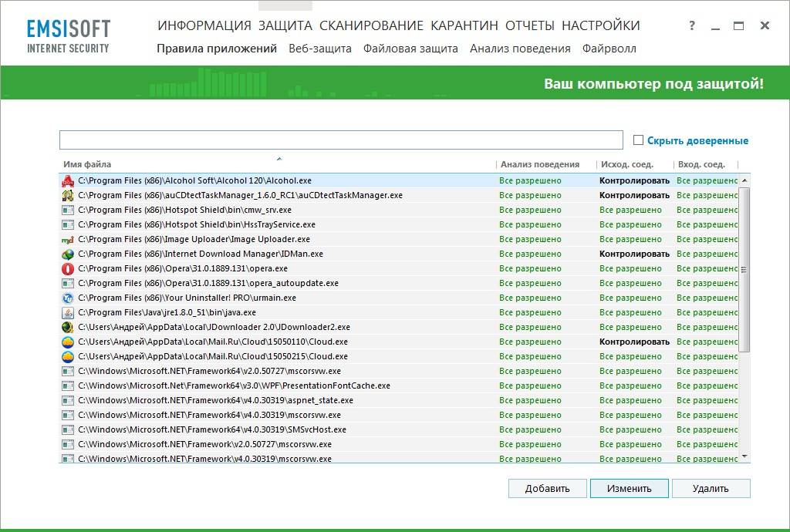Open the ИНФОРМАЦИЯ menu

tap(204, 25)
